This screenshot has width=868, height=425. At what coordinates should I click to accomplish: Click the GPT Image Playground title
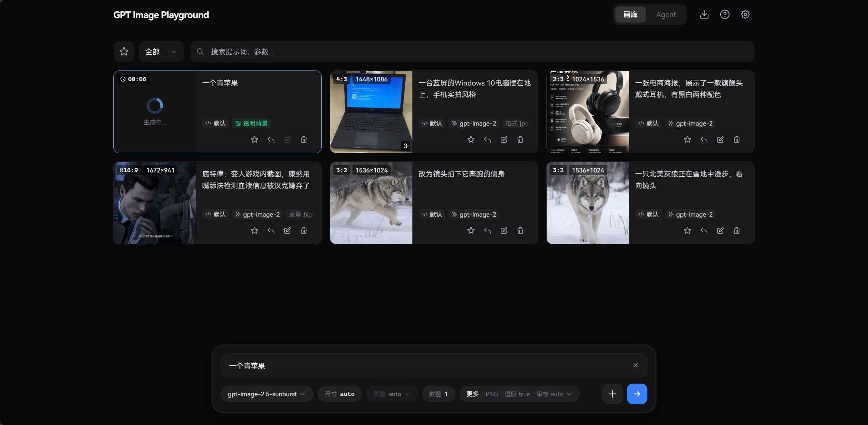161,15
